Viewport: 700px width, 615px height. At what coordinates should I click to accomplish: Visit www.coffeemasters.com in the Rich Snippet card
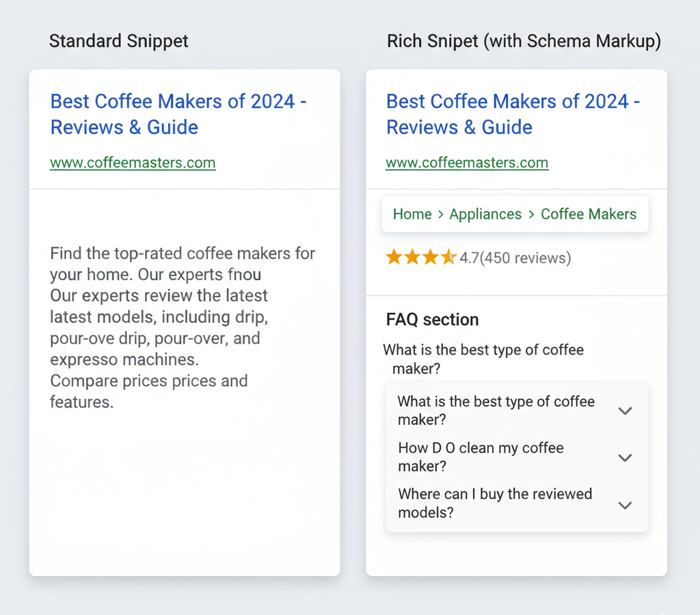coord(467,163)
